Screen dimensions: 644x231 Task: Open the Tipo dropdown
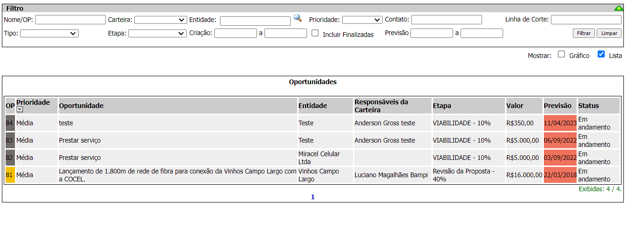pyautogui.click(x=49, y=33)
